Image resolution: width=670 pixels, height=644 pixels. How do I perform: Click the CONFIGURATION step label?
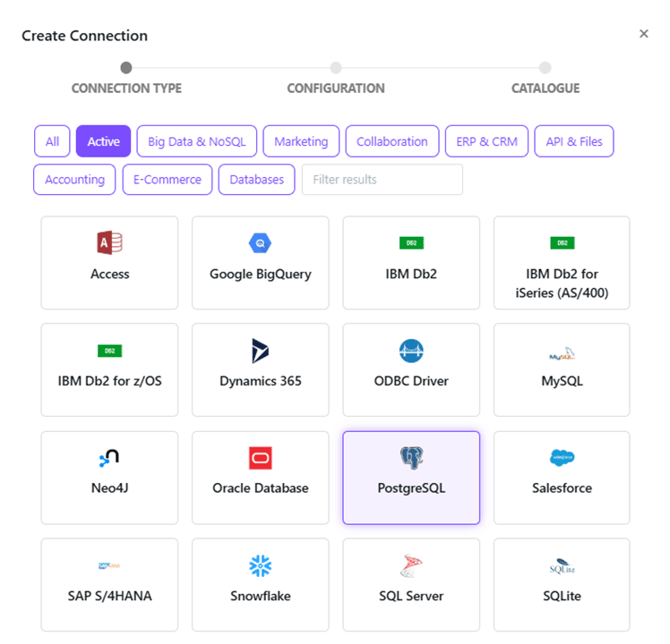point(336,88)
